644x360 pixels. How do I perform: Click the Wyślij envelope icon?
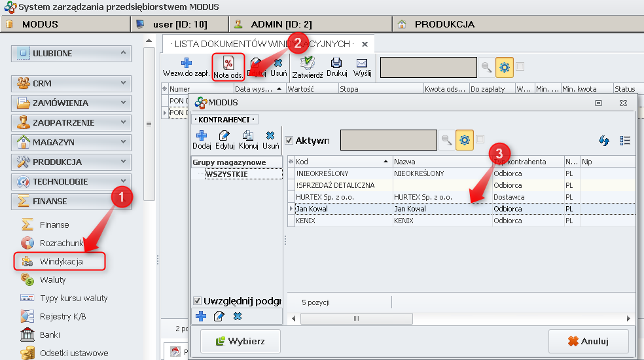point(362,63)
